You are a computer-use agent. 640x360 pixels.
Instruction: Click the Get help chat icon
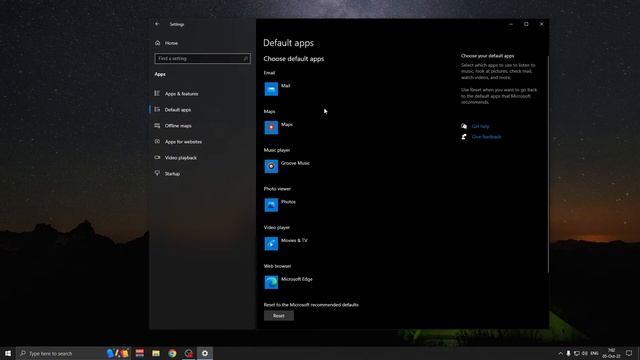point(464,126)
